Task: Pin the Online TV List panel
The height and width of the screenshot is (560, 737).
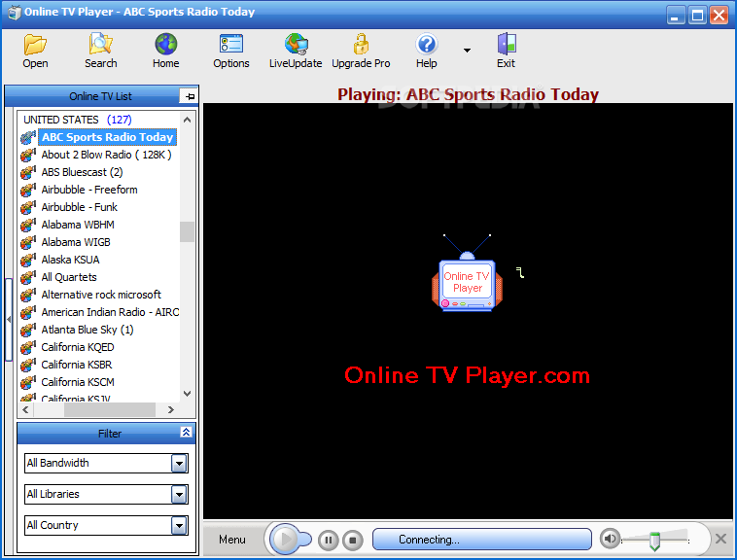Action: click(x=190, y=96)
